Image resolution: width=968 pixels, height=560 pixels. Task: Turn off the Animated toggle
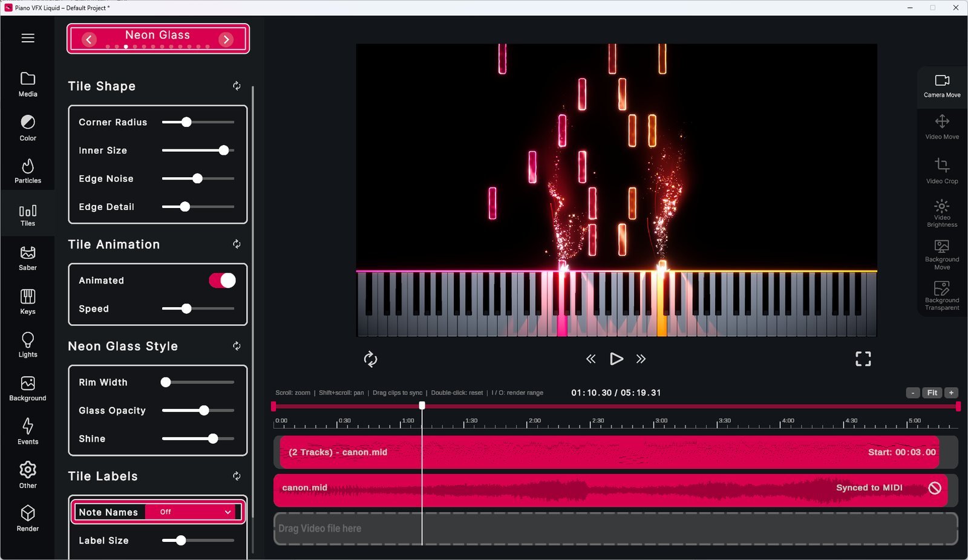(x=222, y=280)
